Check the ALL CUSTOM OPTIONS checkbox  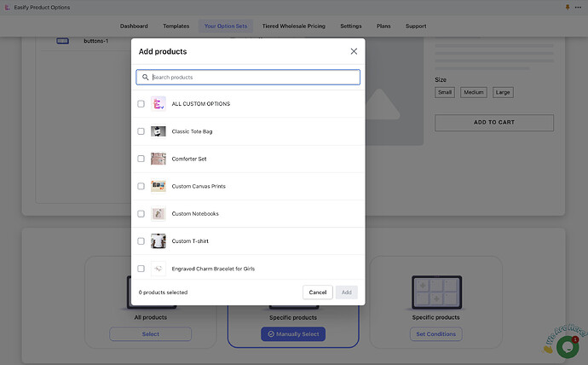[x=141, y=104]
